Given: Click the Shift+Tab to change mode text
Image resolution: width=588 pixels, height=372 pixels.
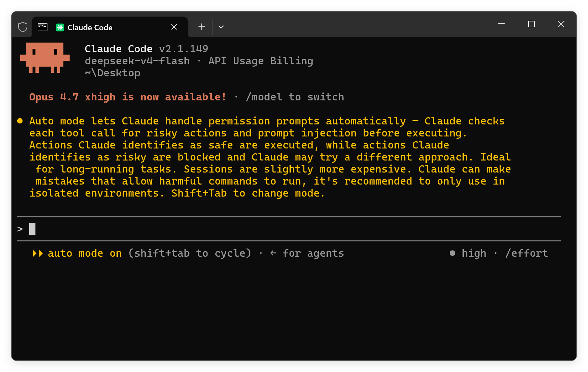Looking at the screenshot, I should (248, 193).
